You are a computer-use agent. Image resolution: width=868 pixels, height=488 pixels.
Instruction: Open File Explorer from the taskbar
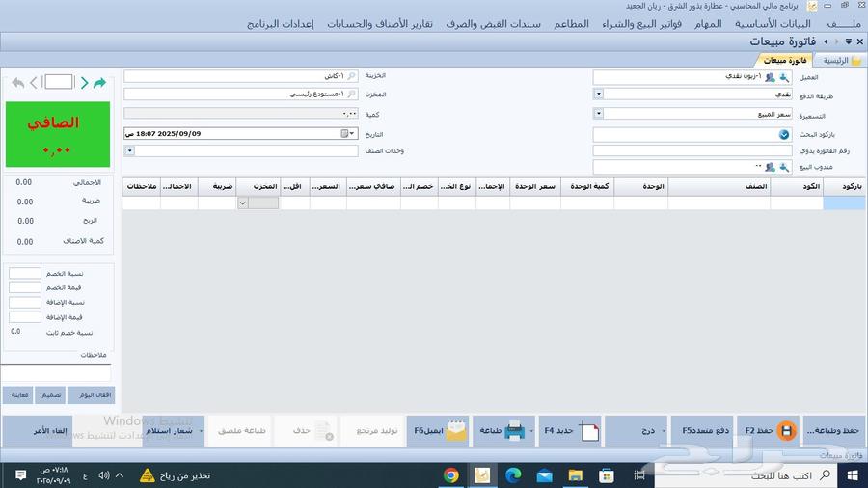[575, 475]
